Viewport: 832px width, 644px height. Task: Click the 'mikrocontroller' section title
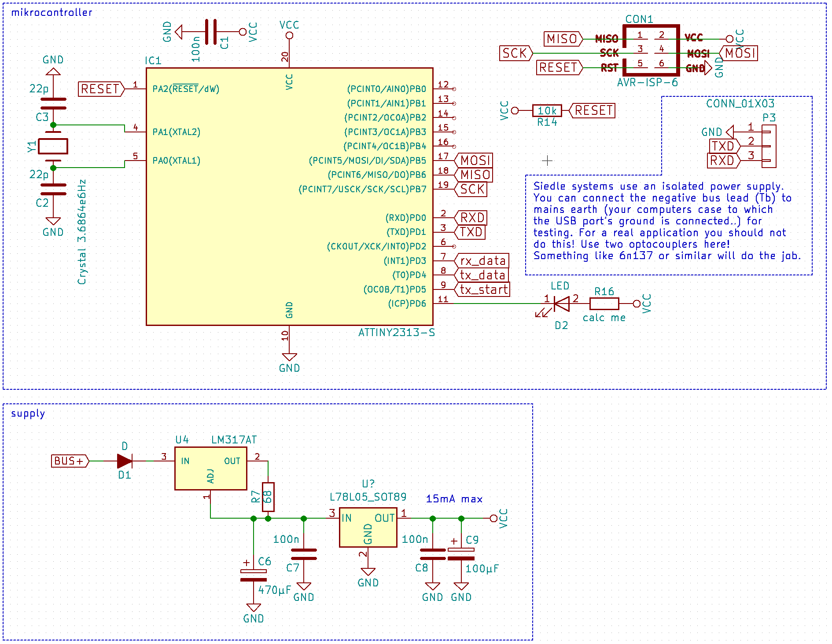(52, 12)
